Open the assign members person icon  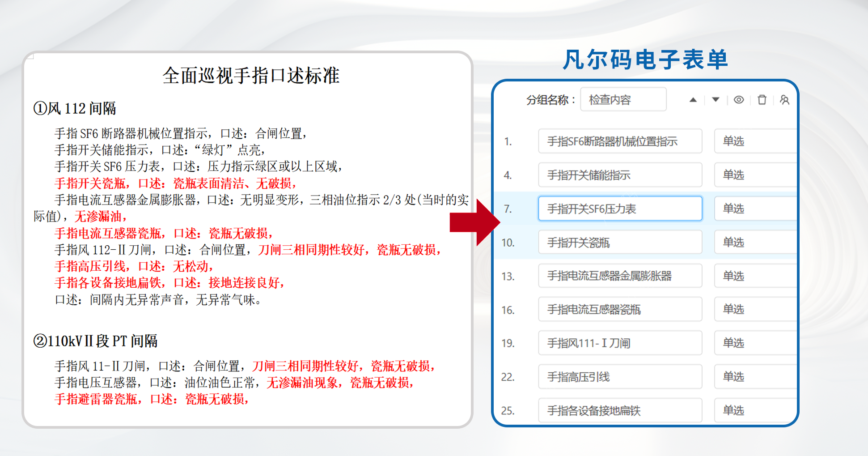pos(785,100)
